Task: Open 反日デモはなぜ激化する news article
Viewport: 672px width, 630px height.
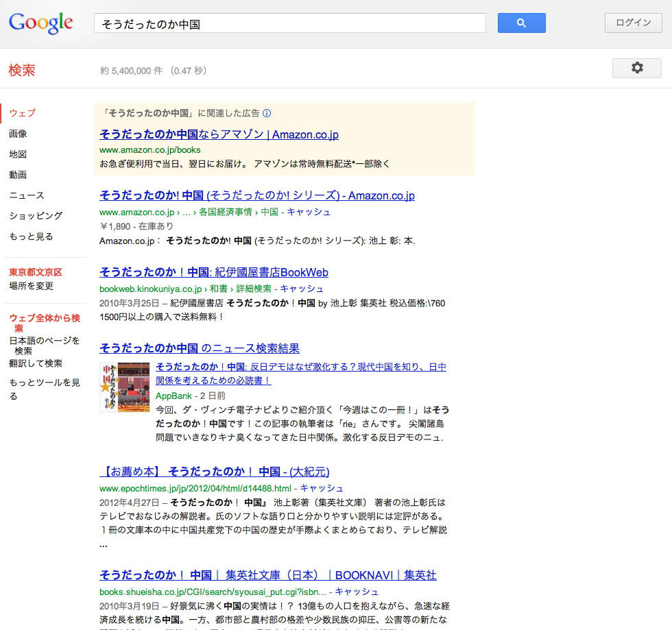Action: pyautogui.click(x=301, y=374)
